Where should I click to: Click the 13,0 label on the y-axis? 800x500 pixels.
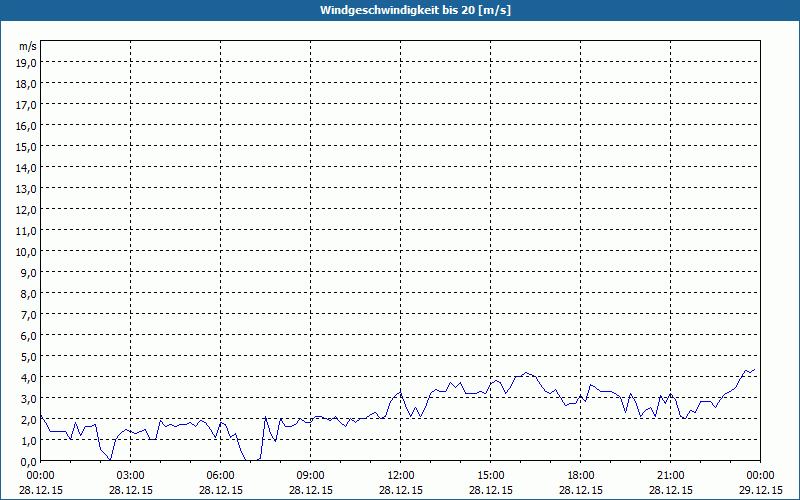(x=28, y=189)
